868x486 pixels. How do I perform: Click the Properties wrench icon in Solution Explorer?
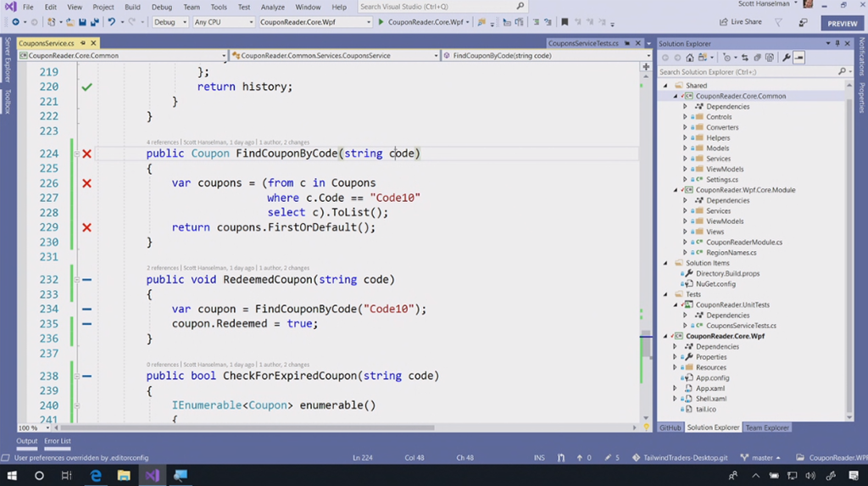787,58
